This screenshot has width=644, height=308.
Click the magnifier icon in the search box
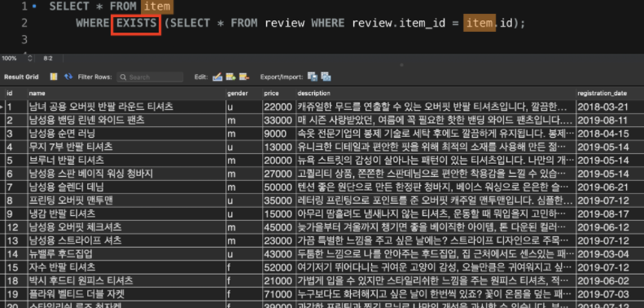[123, 77]
